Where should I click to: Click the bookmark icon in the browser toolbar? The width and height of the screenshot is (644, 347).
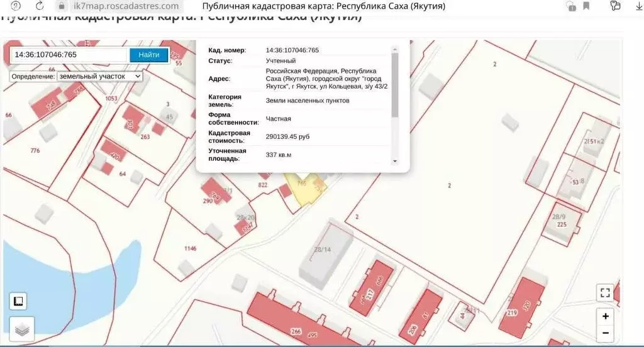[587, 6]
